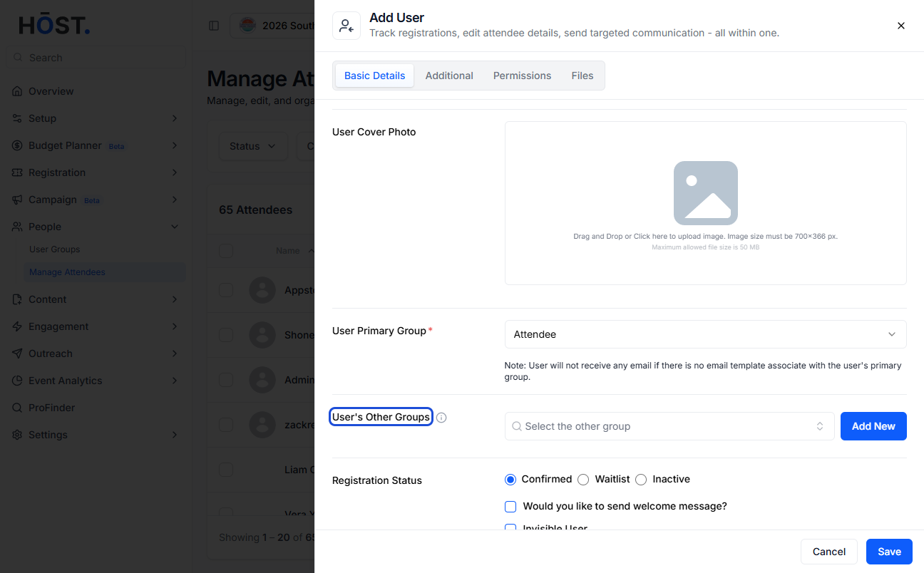The height and width of the screenshot is (573, 924).
Task: Expand the Outreach chevron
Action: pos(175,353)
